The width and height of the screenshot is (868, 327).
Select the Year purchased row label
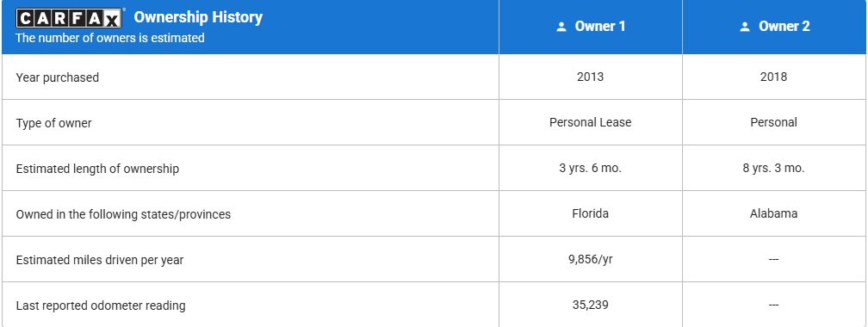click(58, 77)
